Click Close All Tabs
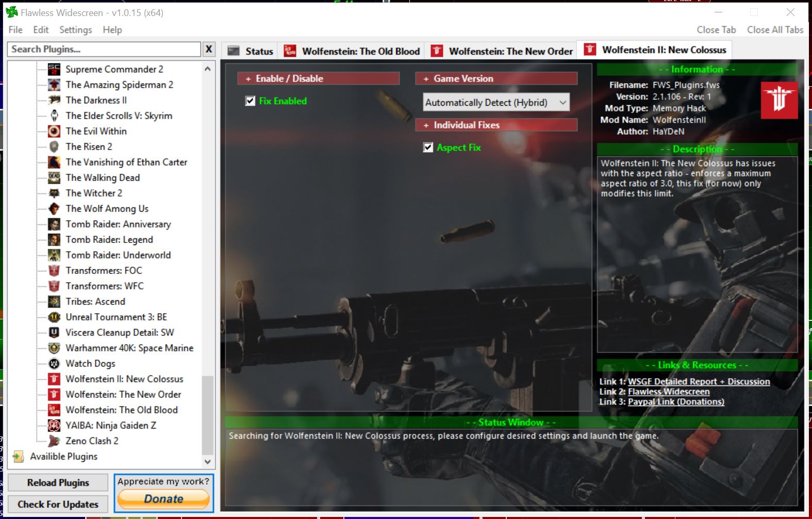 [775, 30]
